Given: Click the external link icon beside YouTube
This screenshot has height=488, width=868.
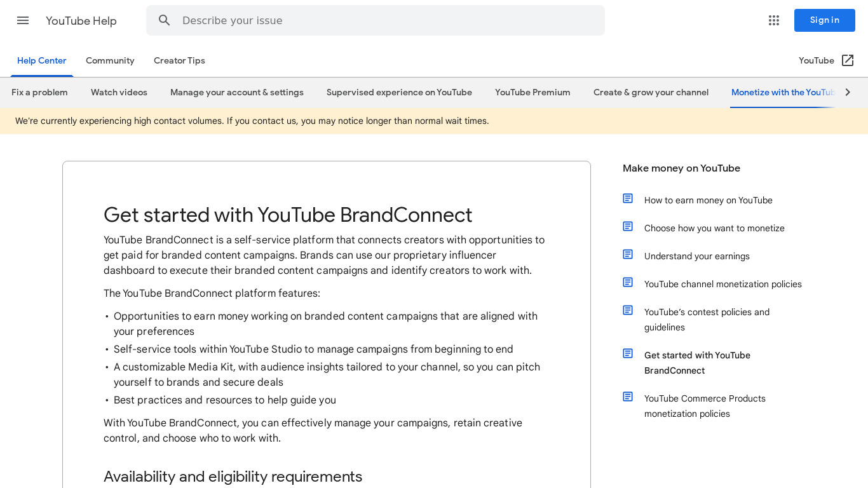Looking at the screenshot, I should tap(848, 60).
